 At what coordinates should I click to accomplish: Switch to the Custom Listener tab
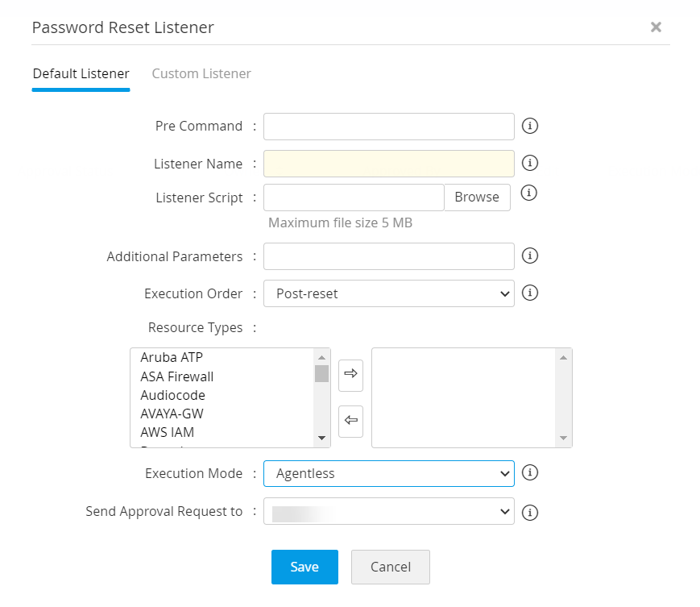[201, 73]
